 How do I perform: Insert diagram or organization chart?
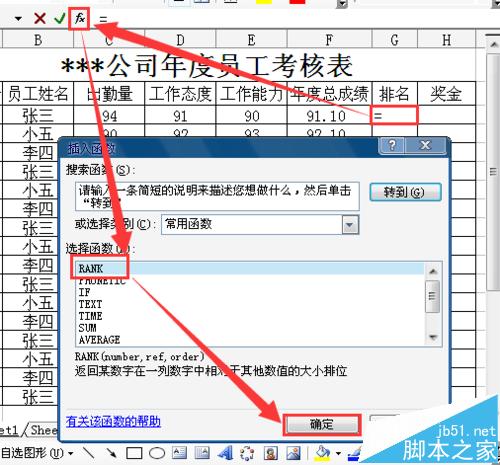click(247, 453)
